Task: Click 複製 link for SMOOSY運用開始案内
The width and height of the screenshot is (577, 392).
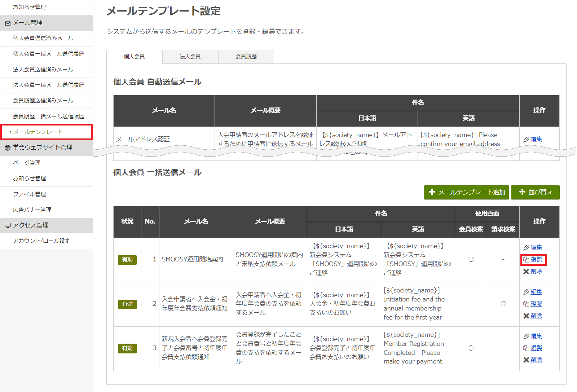Action: (x=536, y=259)
